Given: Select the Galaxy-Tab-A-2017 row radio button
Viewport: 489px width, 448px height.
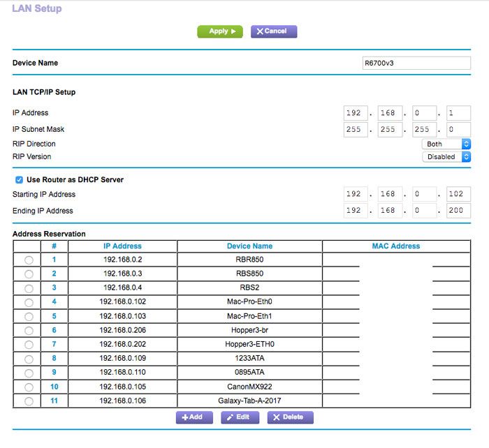Looking at the screenshot, I should click(29, 401).
